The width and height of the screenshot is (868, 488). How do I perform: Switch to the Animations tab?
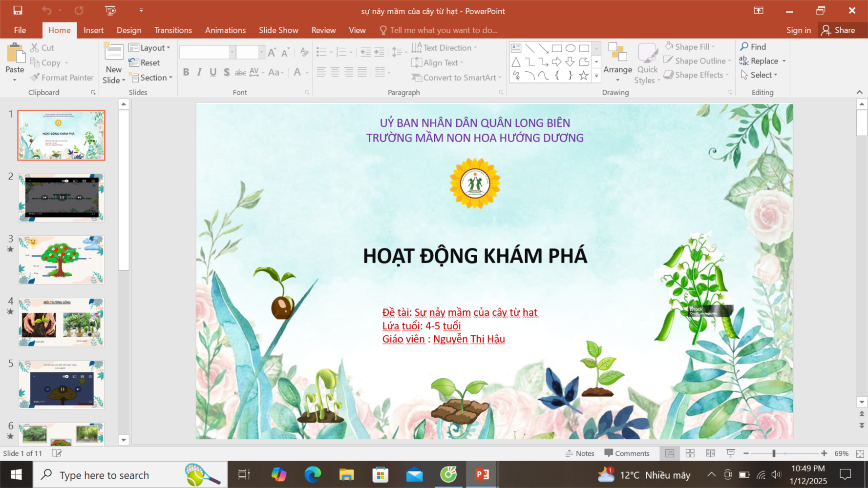225,30
